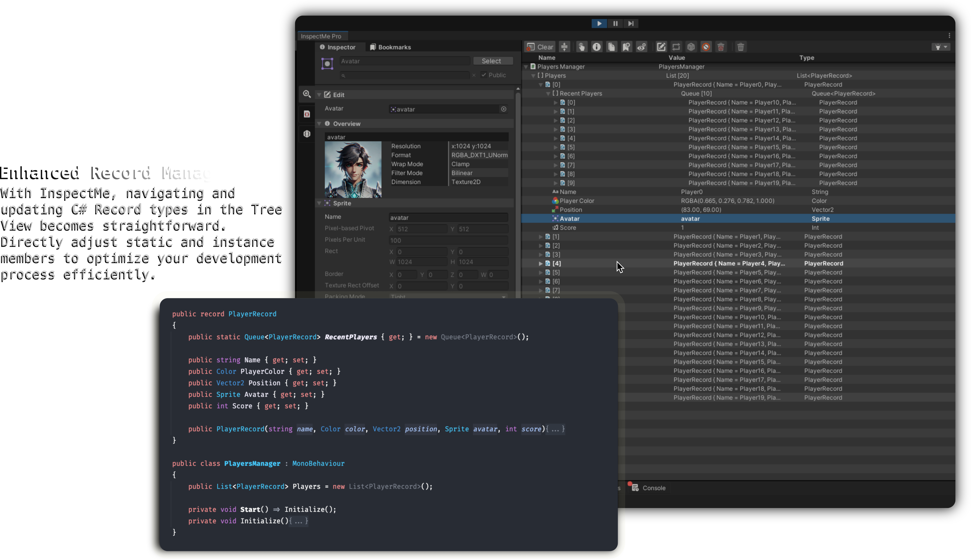Open the highlight flashlight dropdown

941,47
